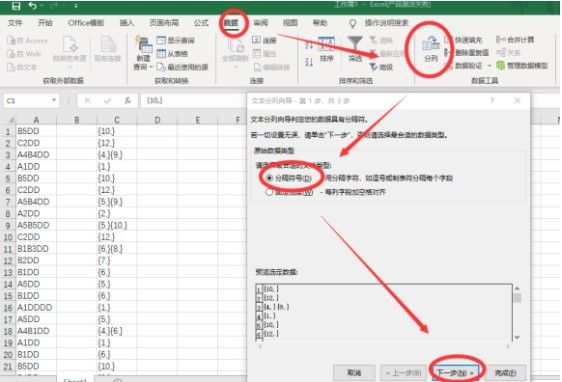Sort descending with the Z-A icon
This screenshot has height=382, width=562.
pyautogui.click(x=309, y=63)
